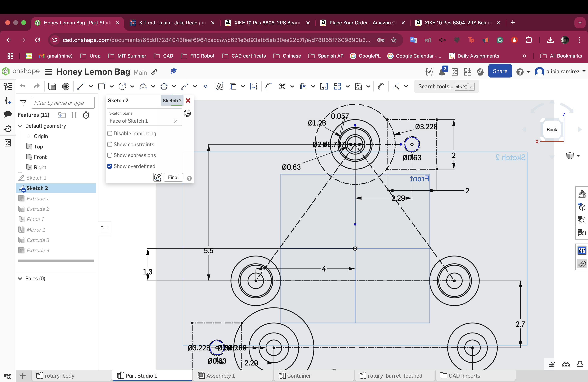
Task: Open the alicia ramirez account menu
Action: (560, 72)
